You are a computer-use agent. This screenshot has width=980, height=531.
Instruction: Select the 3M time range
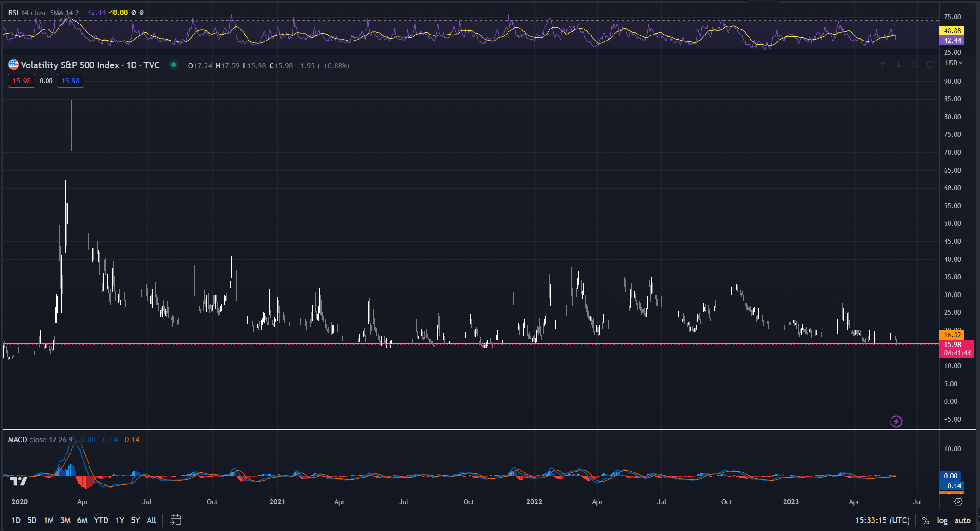pyautogui.click(x=65, y=520)
